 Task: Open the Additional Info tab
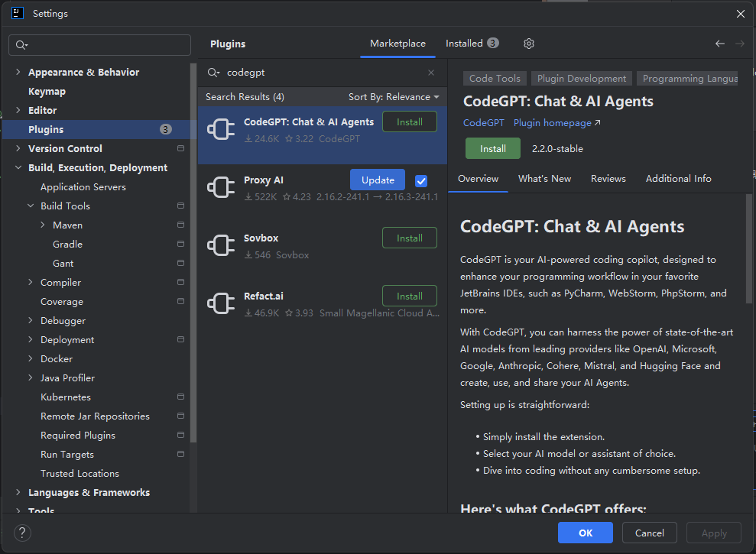[x=678, y=178]
